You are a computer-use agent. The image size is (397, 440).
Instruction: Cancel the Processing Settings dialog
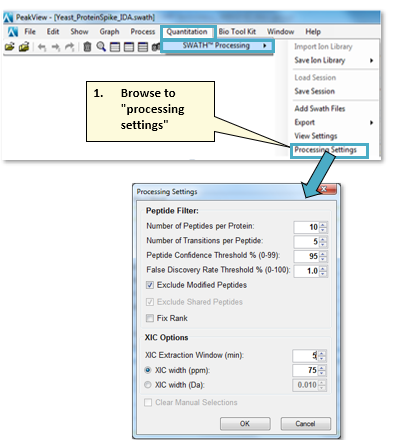[x=305, y=424]
